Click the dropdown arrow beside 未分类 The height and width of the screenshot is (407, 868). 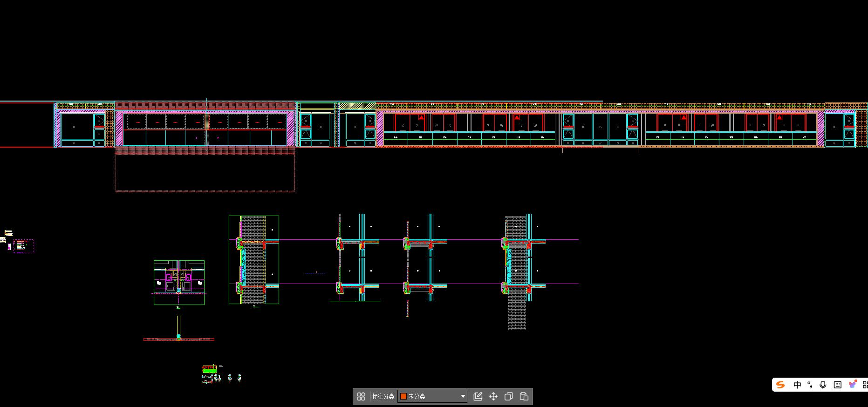pos(463,396)
